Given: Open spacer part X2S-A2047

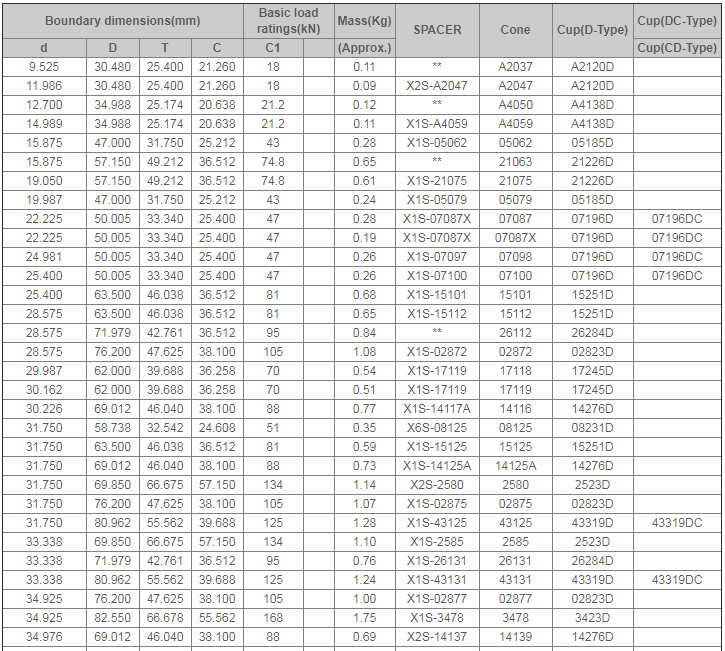Looking at the screenshot, I should click(437, 86).
